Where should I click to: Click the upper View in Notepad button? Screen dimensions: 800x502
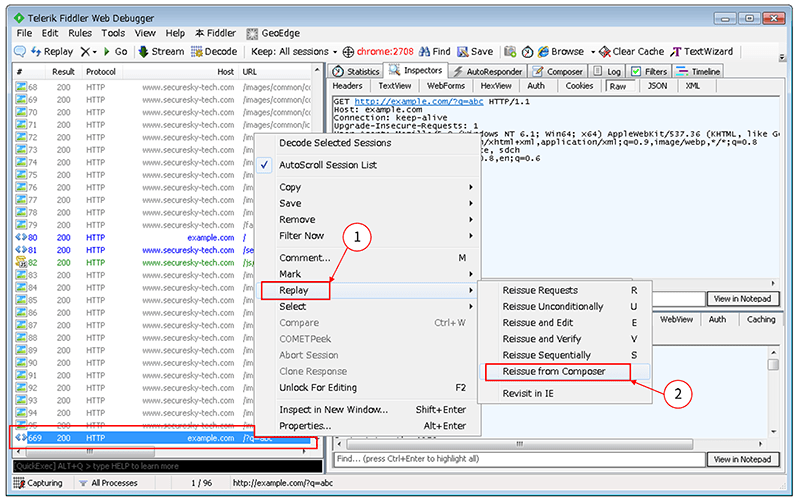742,298
